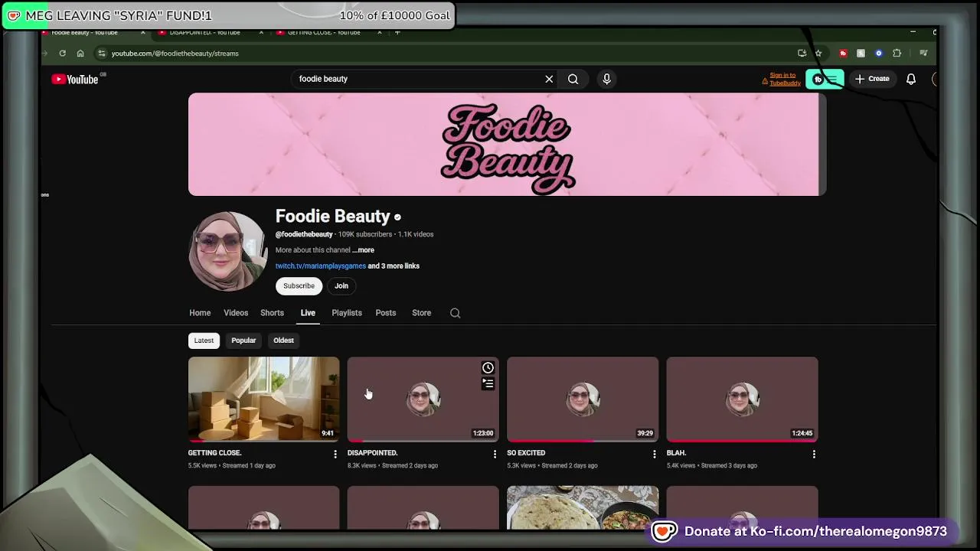This screenshot has height=551, width=980.
Task: Select the Live channel tab
Action: [x=308, y=313]
